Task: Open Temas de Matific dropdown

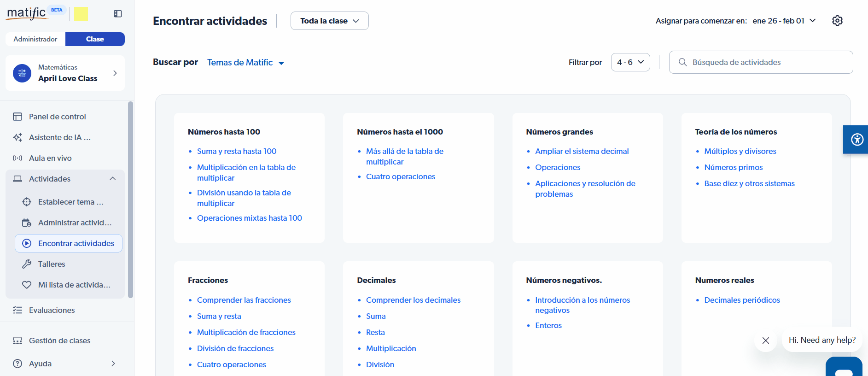Action: (x=246, y=62)
